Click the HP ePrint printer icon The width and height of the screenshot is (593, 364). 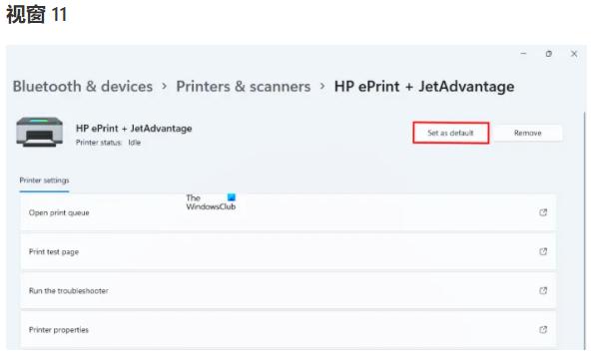pyautogui.click(x=39, y=133)
